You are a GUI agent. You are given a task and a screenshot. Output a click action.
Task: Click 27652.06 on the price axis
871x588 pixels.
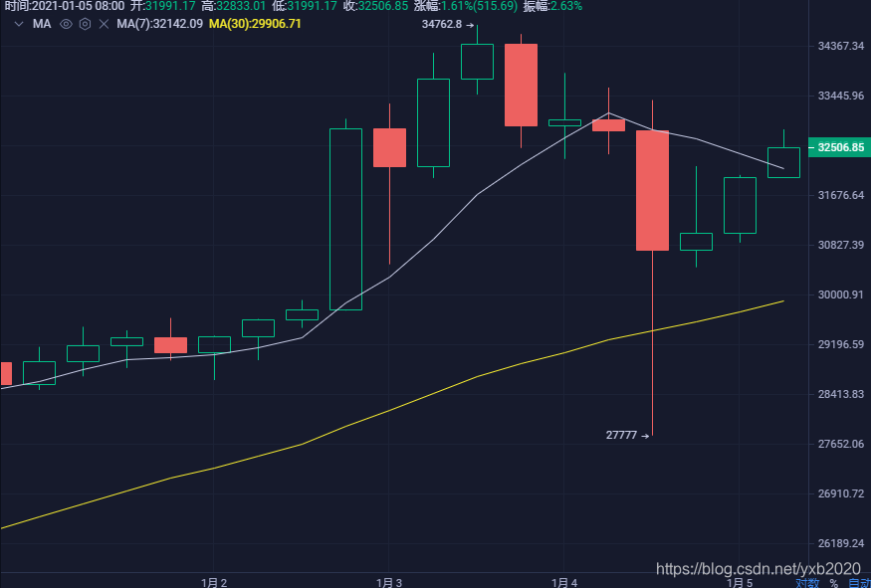point(841,444)
